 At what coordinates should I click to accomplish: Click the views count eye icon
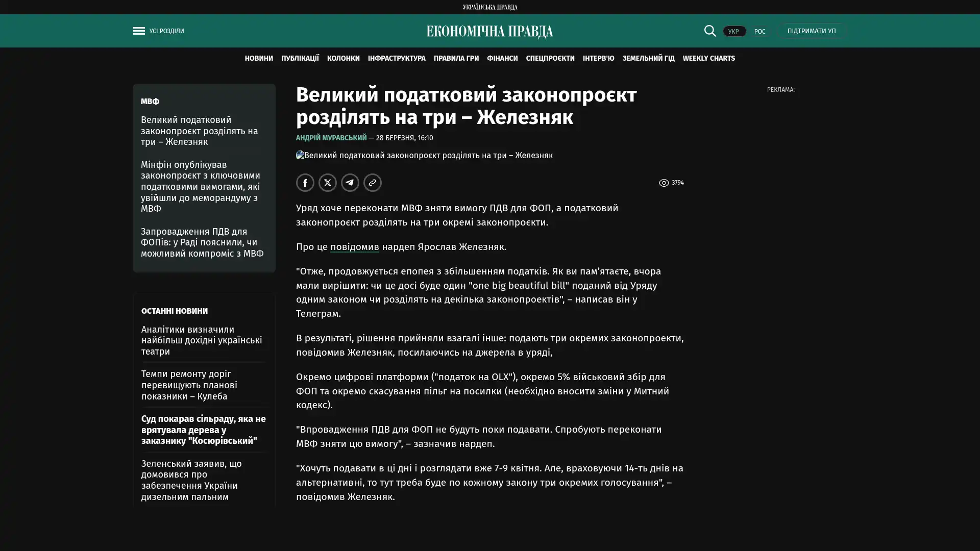pyautogui.click(x=664, y=183)
